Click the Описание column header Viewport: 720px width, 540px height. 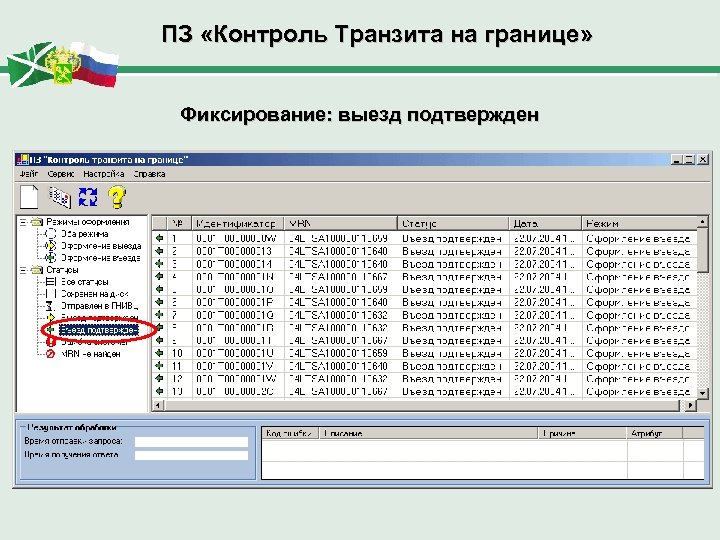[428, 433]
